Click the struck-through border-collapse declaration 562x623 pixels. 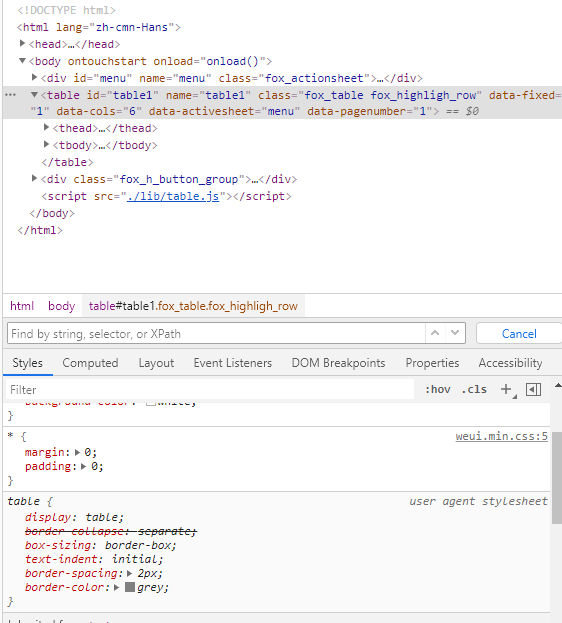[x=111, y=531]
